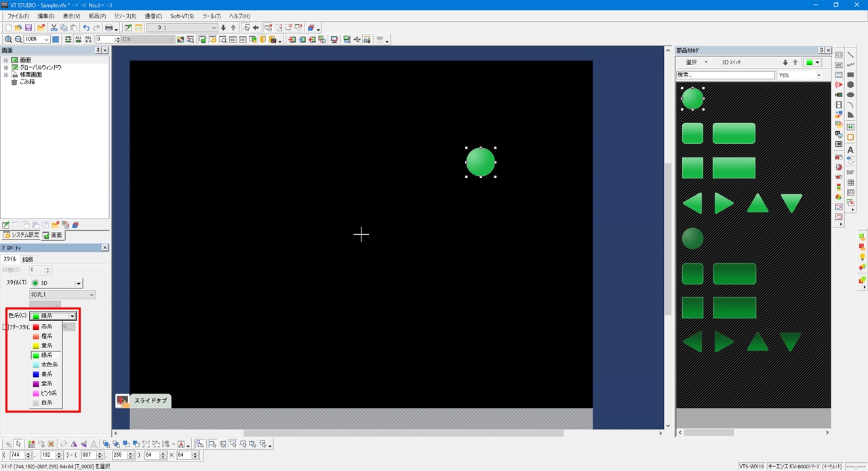Click the DXF import icon
Image resolution: width=868 pixels, height=471 pixels.
tap(850, 172)
